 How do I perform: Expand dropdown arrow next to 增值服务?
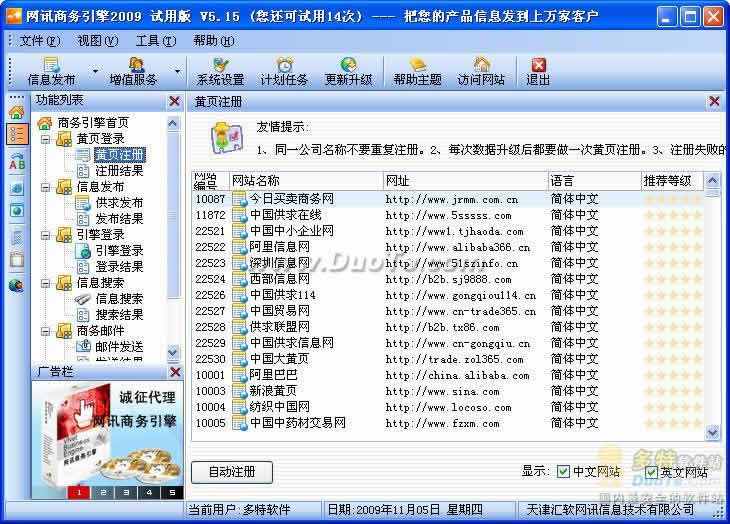pos(177,71)
